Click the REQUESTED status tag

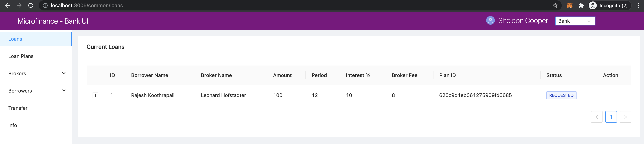pyautogui.click(x=561, y=95)
